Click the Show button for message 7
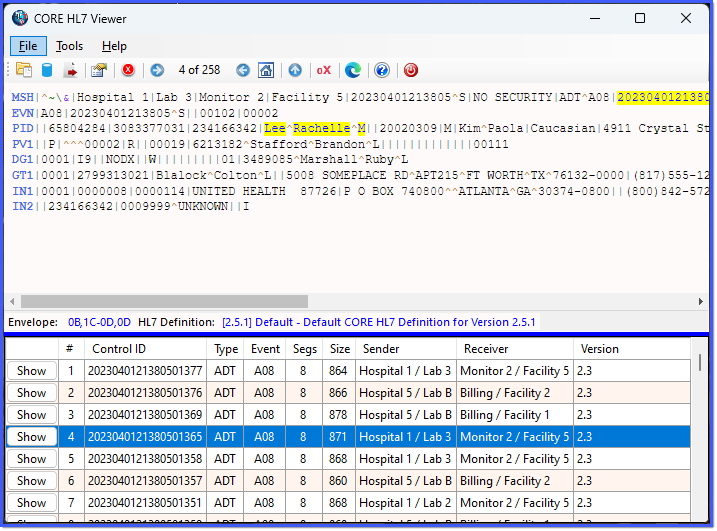This screenshot has height=531, width=717. [32, 502]
